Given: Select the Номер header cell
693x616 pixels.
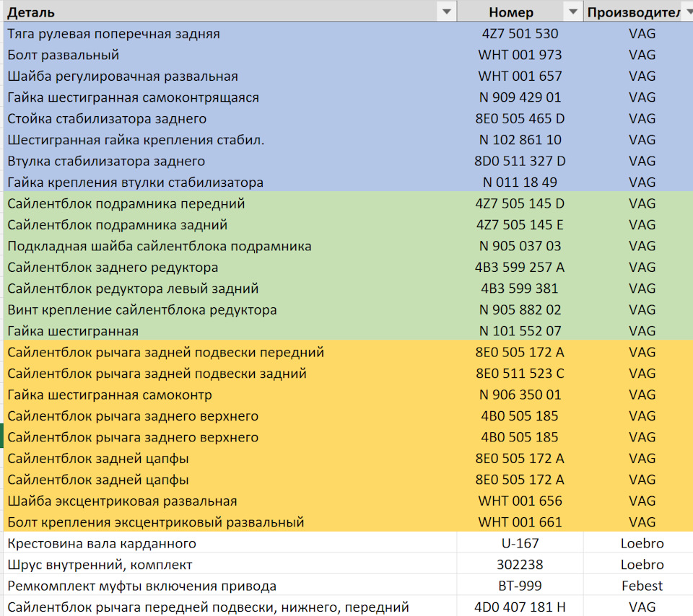Looking at the screenshot, I should 511,12.
